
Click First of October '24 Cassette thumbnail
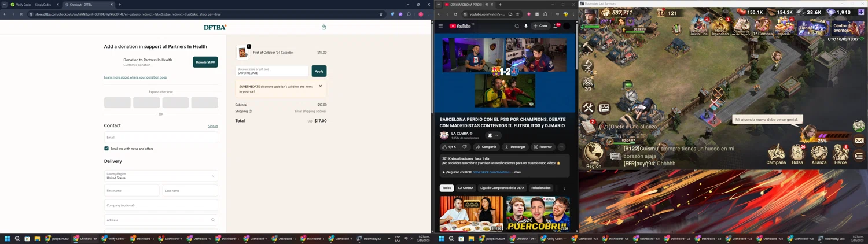243,53
